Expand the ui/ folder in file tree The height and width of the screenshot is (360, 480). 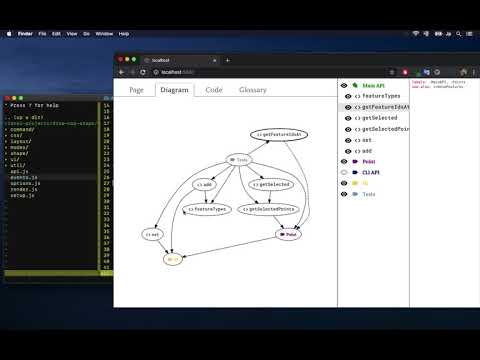pyautogui.click(x=15, y=159)
